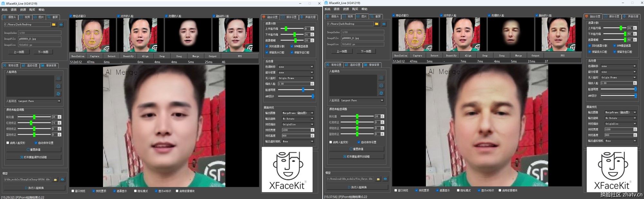Toggle 特征点窗口 checkbox in left window
This screenshot has height=199, width=644.
[x=71, y=16]
